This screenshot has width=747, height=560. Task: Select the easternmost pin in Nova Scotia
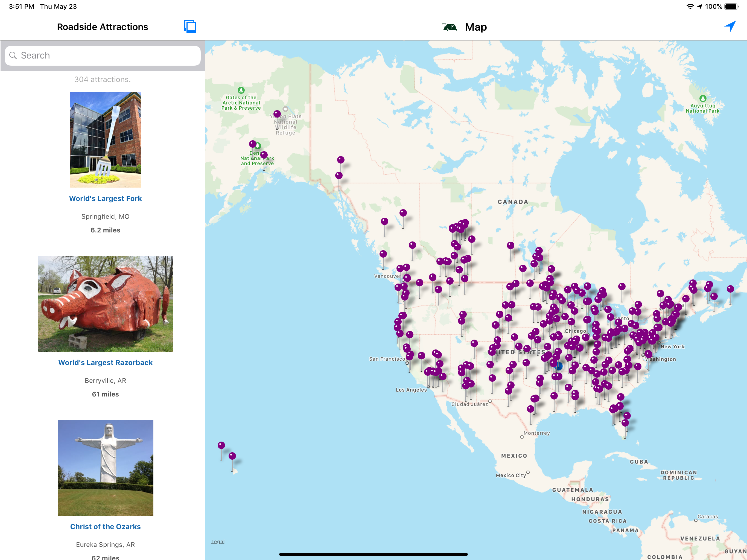tap(730, 289)
